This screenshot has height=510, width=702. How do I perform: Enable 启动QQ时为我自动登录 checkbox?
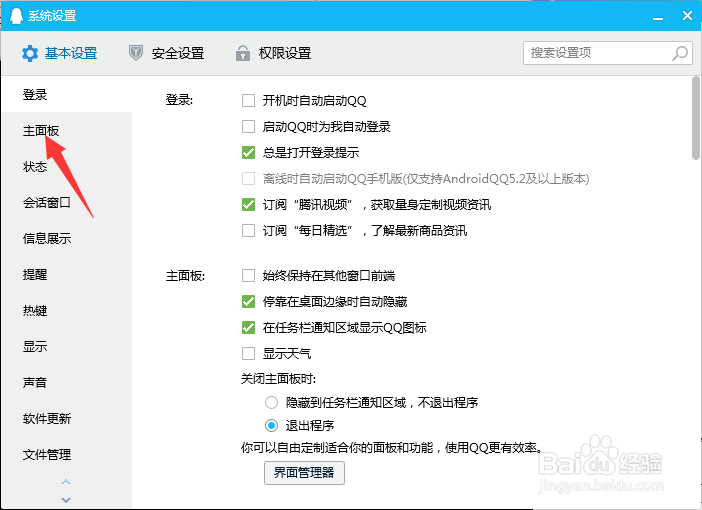(x=248, y=126)
